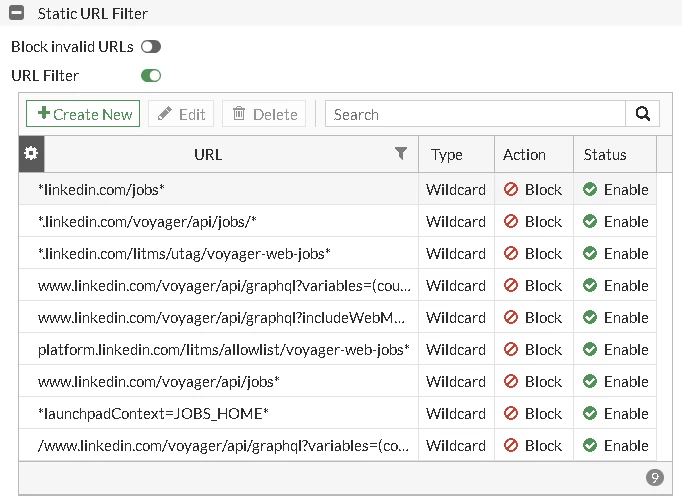The height and width of the screenshot is (499, 682).
Task: Click Enable checkmark on www.linkedin.com/voyager/api/jobs* row
Action: click(x=590, y=381)
